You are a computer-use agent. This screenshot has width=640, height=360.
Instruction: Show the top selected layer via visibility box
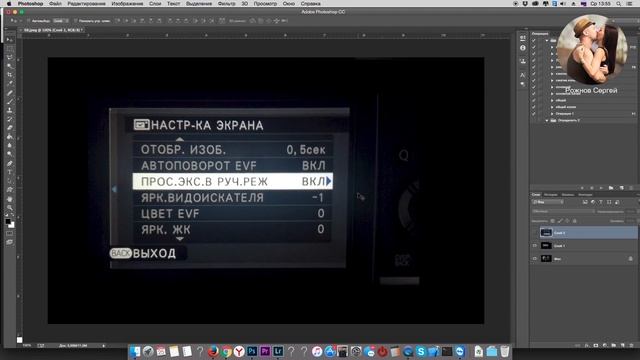pos(535,233)
